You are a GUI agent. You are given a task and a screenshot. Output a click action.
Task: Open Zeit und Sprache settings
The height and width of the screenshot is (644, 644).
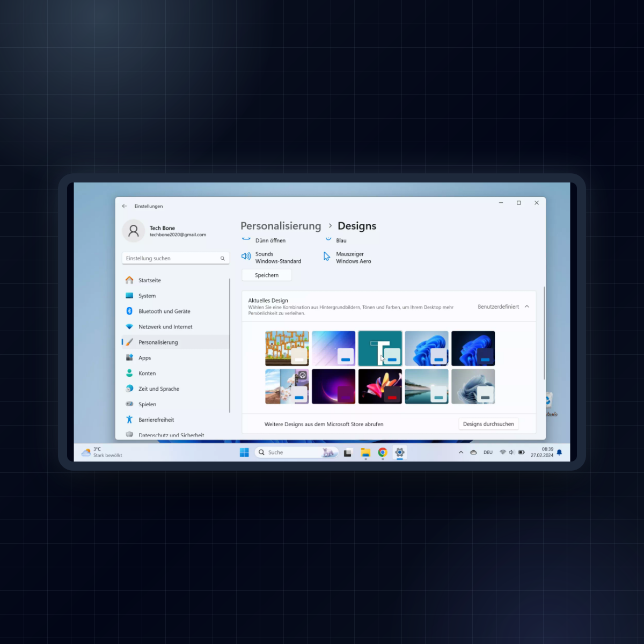(x=175, y=389)
